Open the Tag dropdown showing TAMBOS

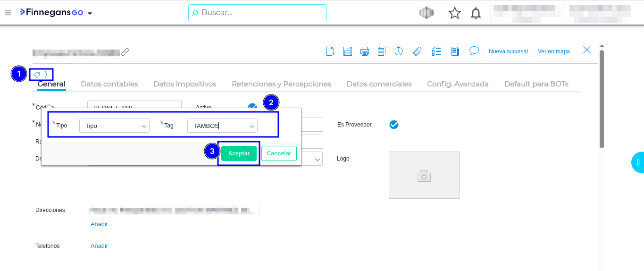[x=222, y=126]
